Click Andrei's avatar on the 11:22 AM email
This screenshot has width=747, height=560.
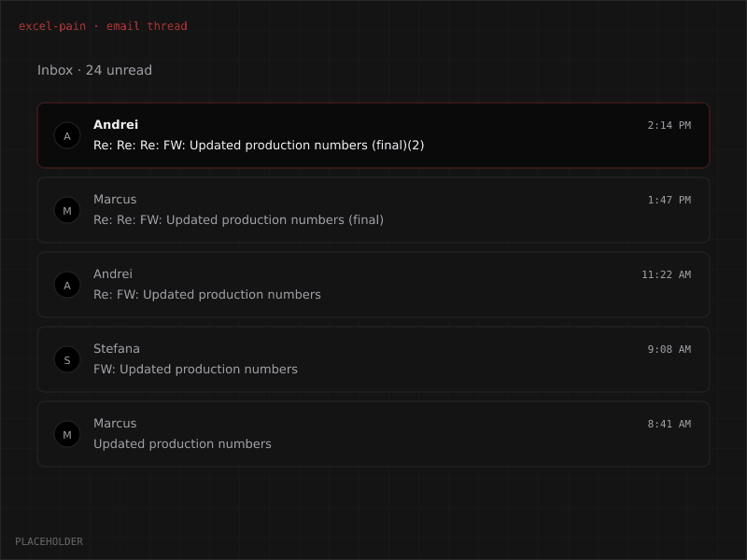[67, 285]
